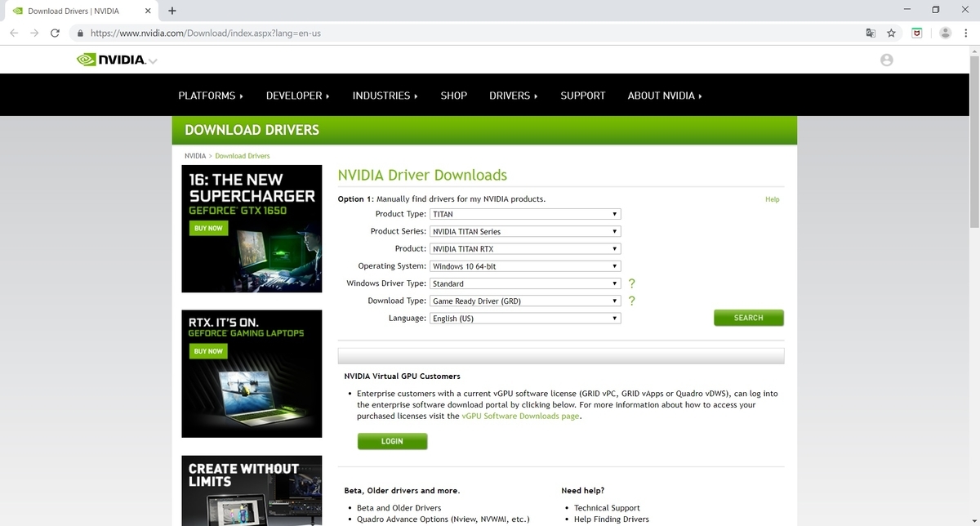
Task: Open the DEVELOPER menu
Action: [x=297, y=96]
